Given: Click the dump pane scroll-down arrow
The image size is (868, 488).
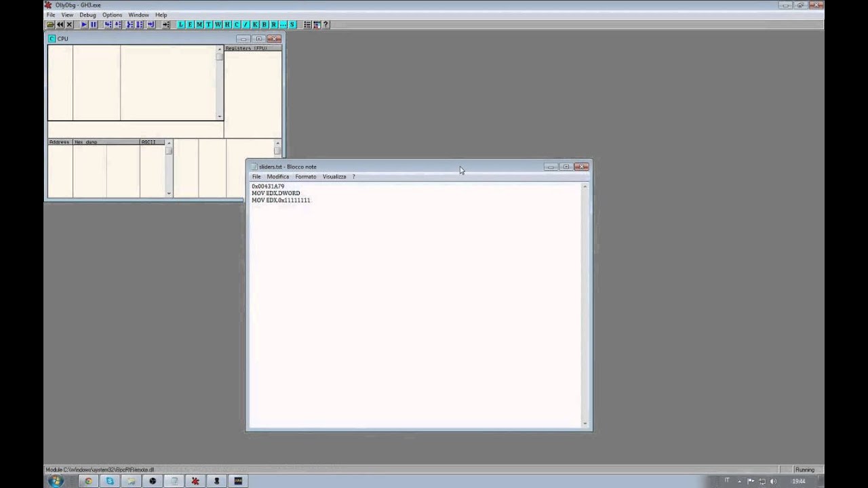Looking at the screenshot, I should click(x=169, y=194).
